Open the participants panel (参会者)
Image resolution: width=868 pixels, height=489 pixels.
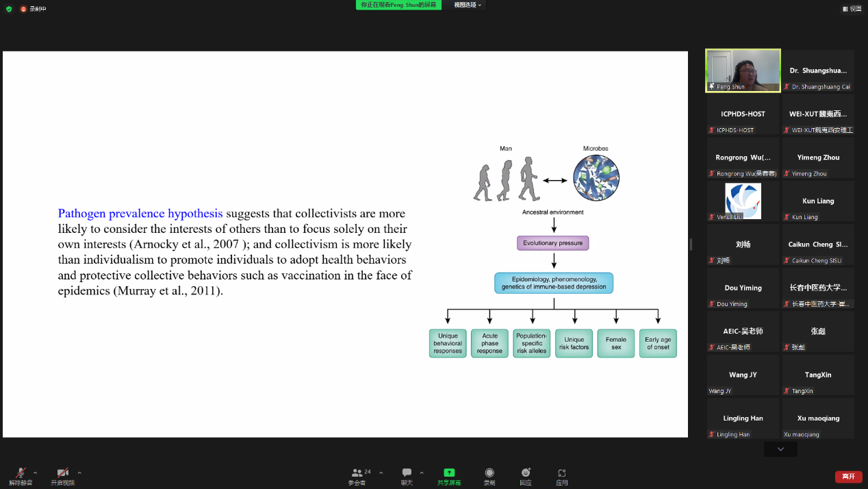point(358,473)
